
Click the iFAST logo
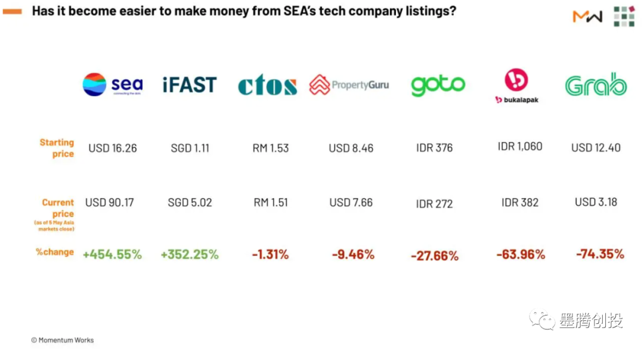coord(189,85)
